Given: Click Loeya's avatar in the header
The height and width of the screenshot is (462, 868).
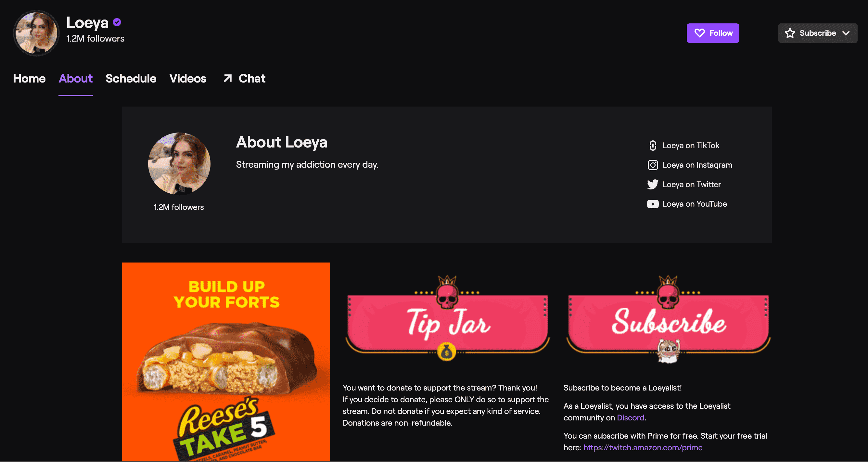Looking at the screenshot, I should (36, 33).
